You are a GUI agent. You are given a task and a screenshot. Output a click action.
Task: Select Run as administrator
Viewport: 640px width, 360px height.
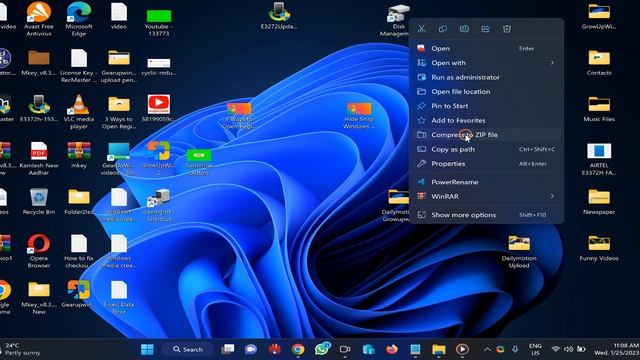pyautogui.click(x=486, y=77)
